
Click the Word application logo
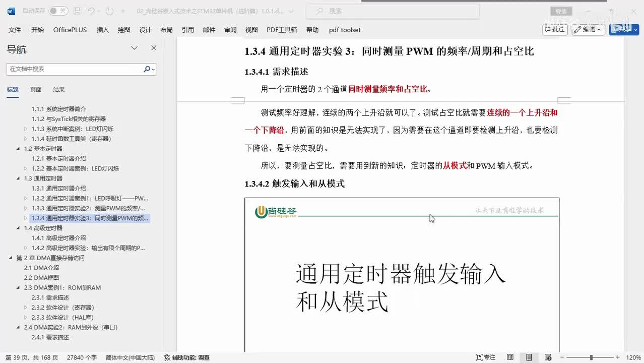point(12,11)
